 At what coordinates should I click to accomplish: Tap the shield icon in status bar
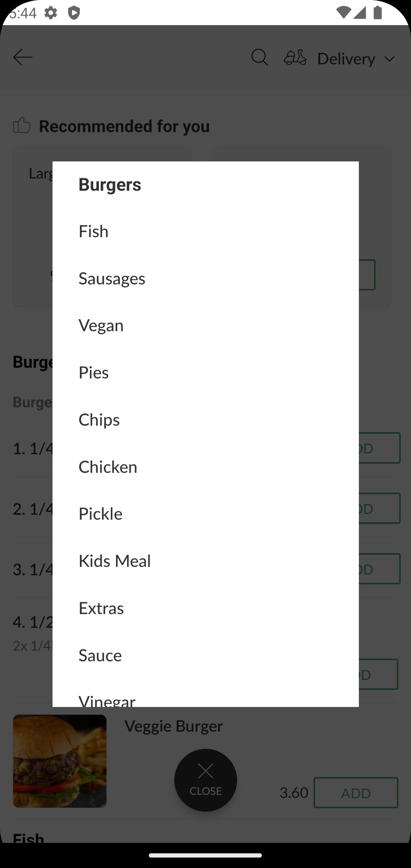[74, 13]
